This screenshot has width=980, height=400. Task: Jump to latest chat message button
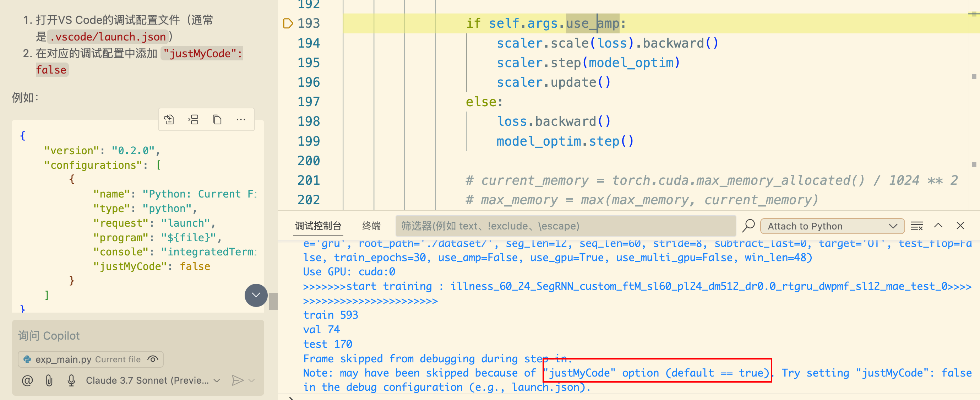(256, 295)
